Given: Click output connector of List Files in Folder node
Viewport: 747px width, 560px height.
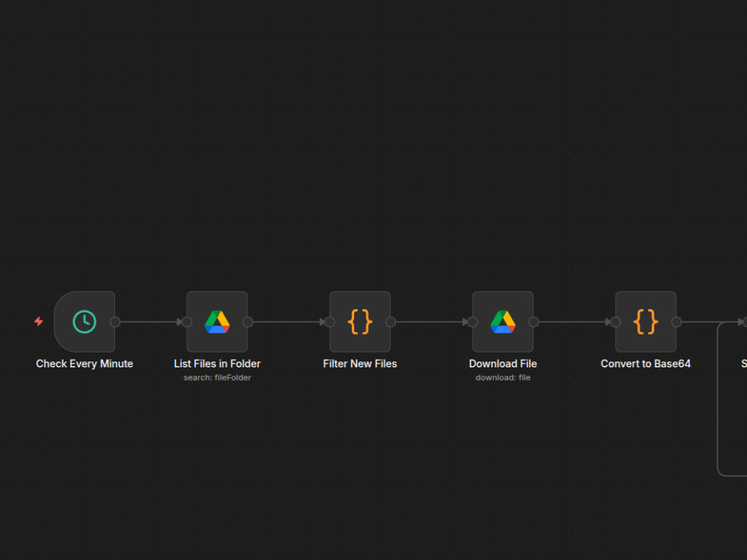Looking at the screenshot, I should click(248, 322).
